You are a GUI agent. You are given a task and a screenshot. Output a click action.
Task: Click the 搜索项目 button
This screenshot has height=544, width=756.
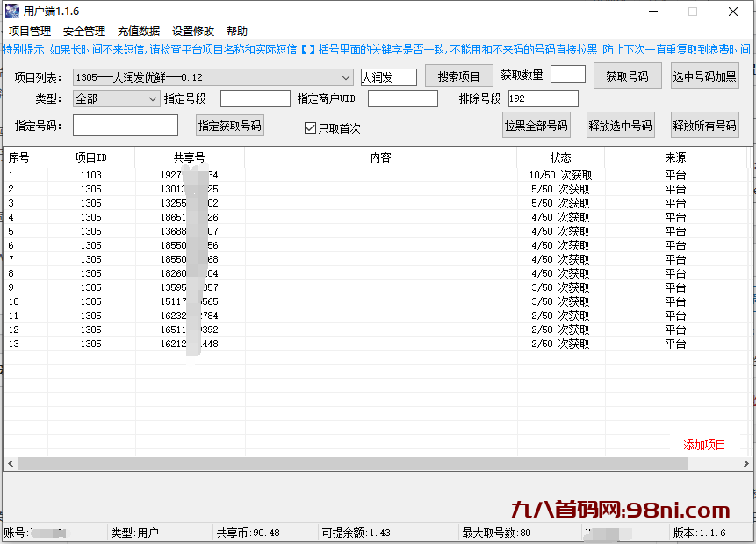tap(457, 76)
